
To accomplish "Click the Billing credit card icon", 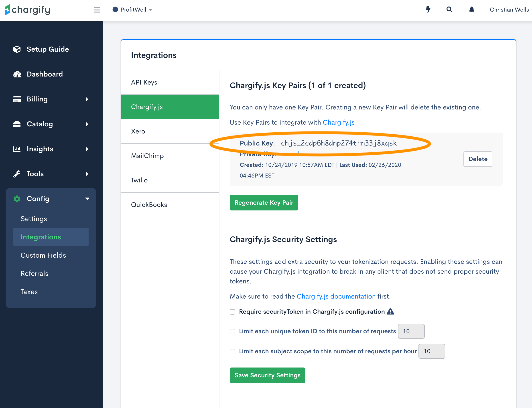I will [x=17, y=99].
